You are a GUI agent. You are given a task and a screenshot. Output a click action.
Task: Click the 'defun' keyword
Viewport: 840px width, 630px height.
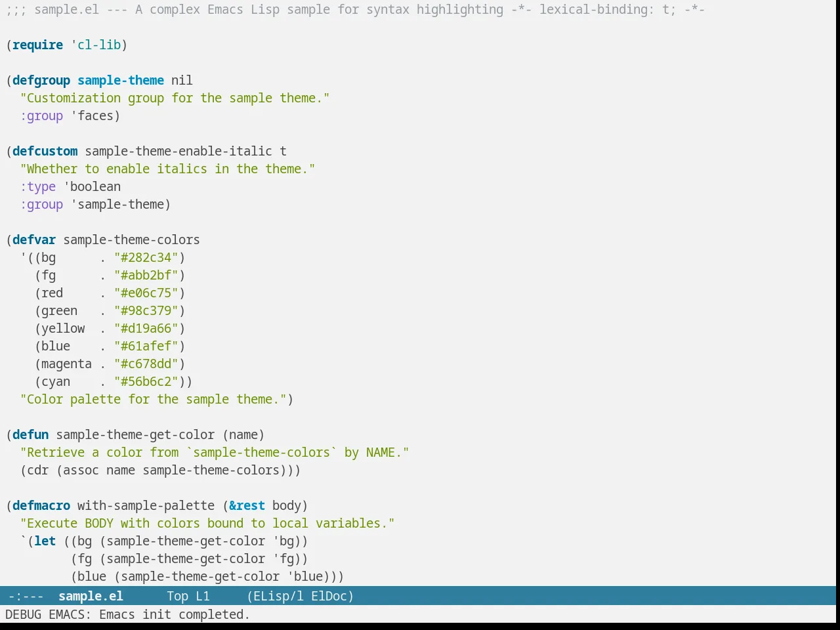31,434
